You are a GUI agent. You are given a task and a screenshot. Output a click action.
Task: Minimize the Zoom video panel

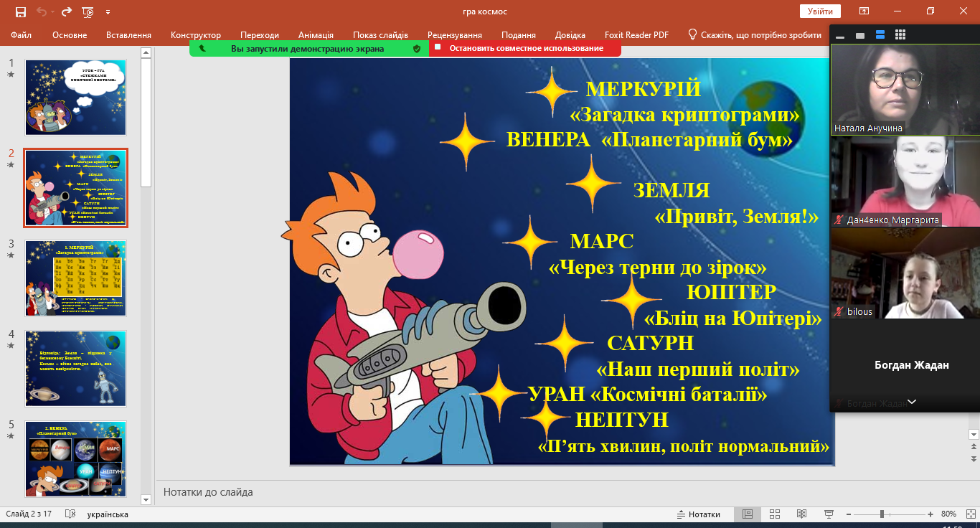pyautogui.click(x=840, y=35)
